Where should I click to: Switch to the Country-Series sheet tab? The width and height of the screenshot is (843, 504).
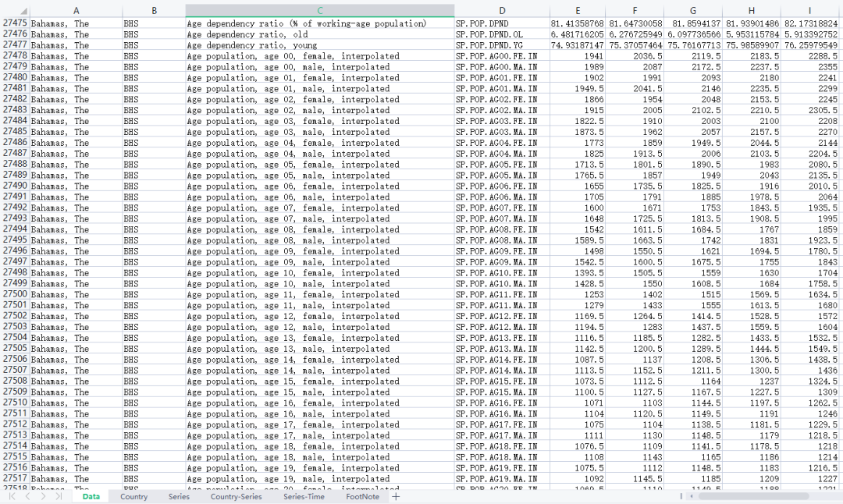[x=236, y=496]
